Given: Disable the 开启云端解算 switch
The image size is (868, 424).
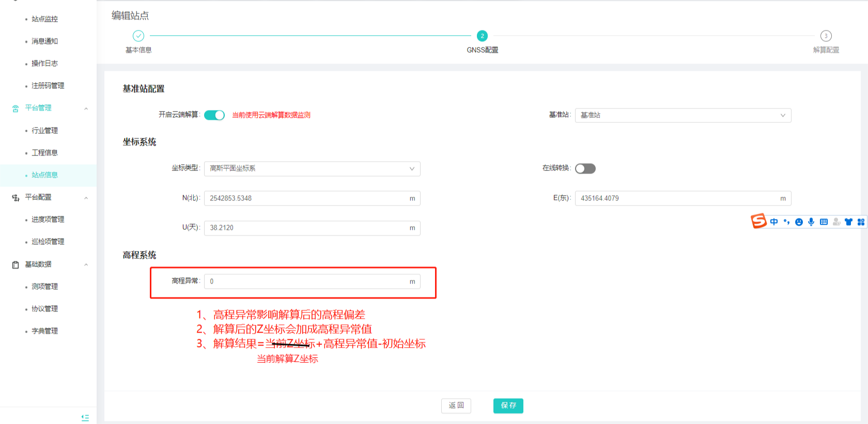Looking at the screenshot, I should [214, 115].
